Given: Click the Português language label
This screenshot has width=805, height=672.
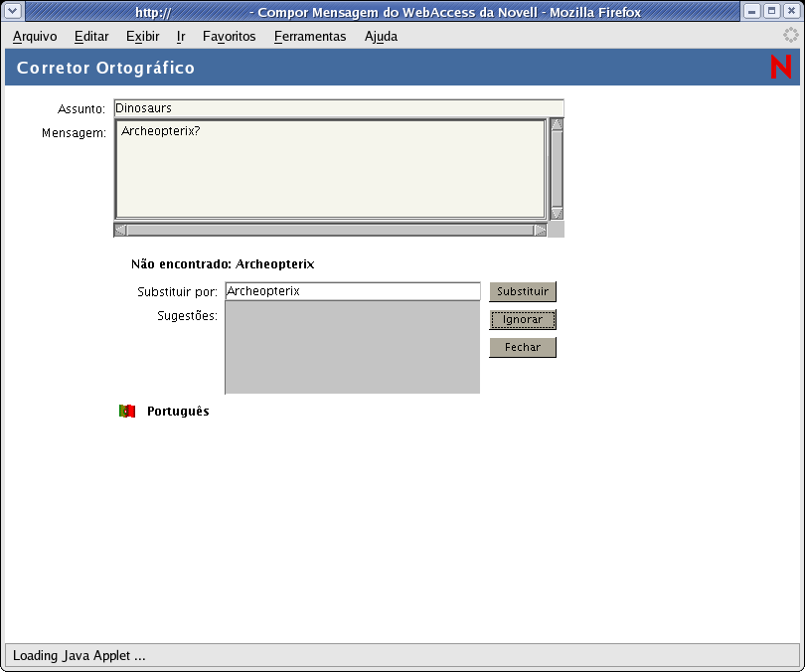Looking at the screenshot, I should click(178, 412).
